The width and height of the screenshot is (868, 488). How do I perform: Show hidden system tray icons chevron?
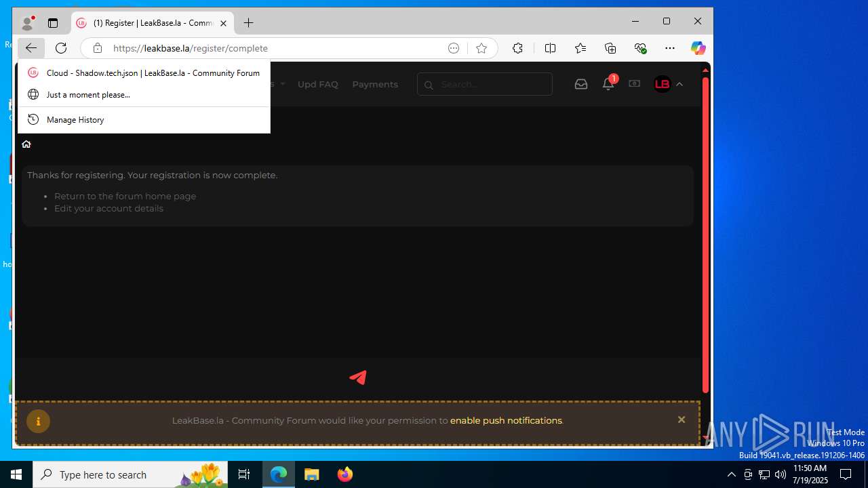(731, 474)
